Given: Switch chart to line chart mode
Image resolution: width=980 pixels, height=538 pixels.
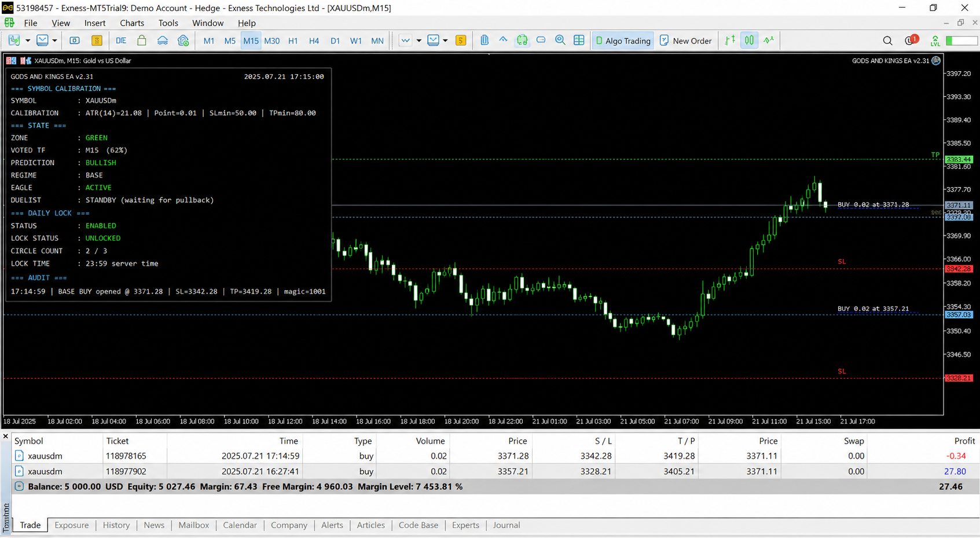Looking at the screenshot, I should tap(769, 41).
